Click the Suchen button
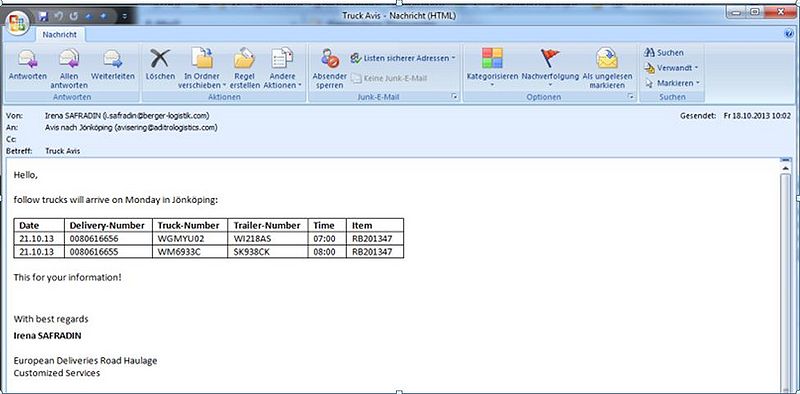The height and width of the screenshot is (394, 800). tap(664, 53)
